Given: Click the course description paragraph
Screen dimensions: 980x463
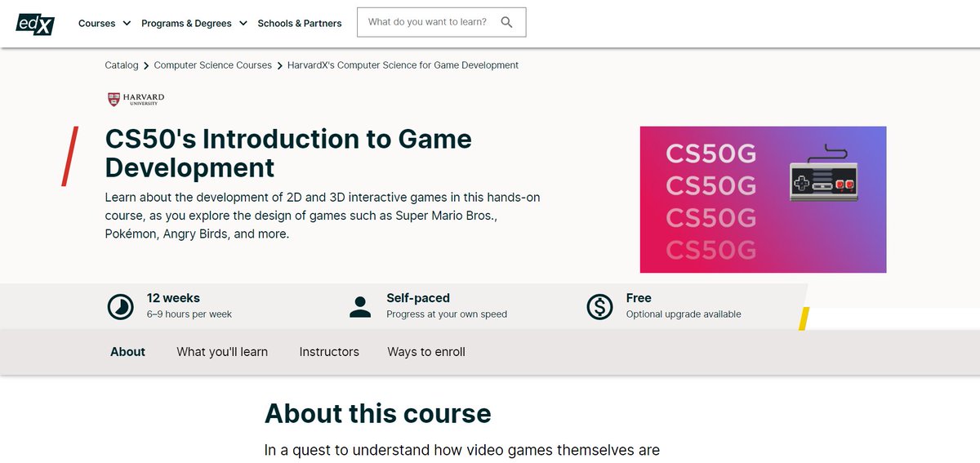Looking at the screenshot, I should (323, 216).
